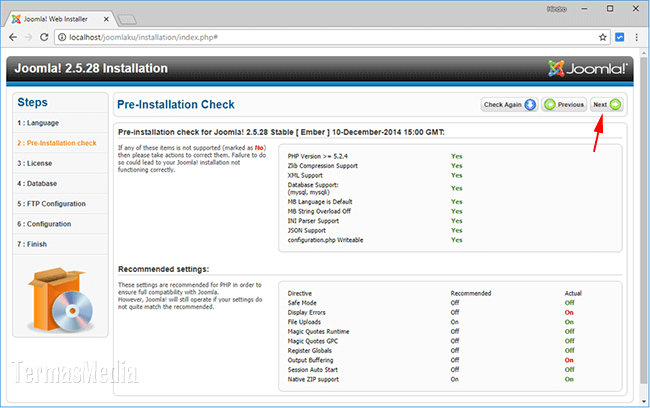
Task: Click 'MB Language is Default' text
Action: (x=320, y=202)
